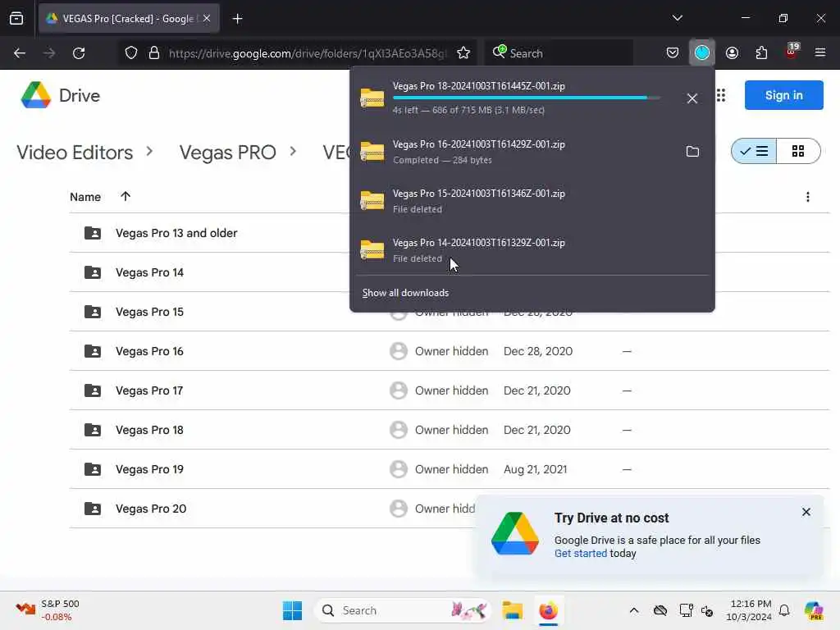Open the S&P 500 widget on taskbar
Image resolution: width=840 pixels, height=630 pixels.
(48, 610)
